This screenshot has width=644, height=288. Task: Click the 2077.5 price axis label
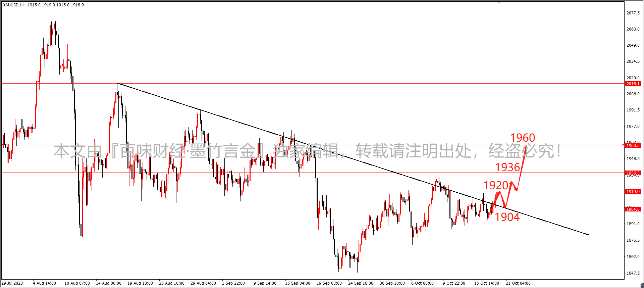pyautogui.click(x=633, y=13)
